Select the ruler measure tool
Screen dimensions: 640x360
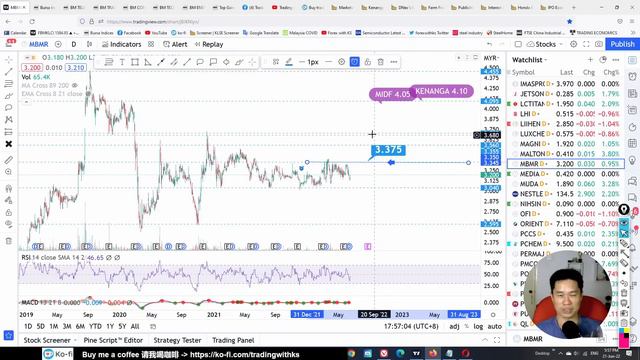9,160
